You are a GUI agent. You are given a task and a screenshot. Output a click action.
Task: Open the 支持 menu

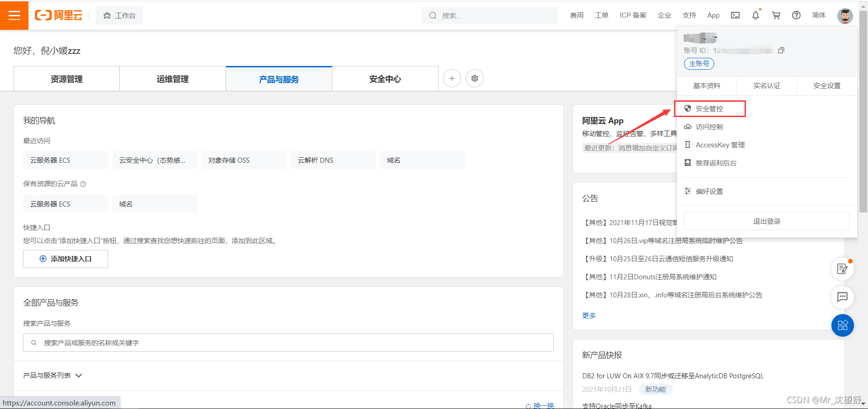coord(689,15)
